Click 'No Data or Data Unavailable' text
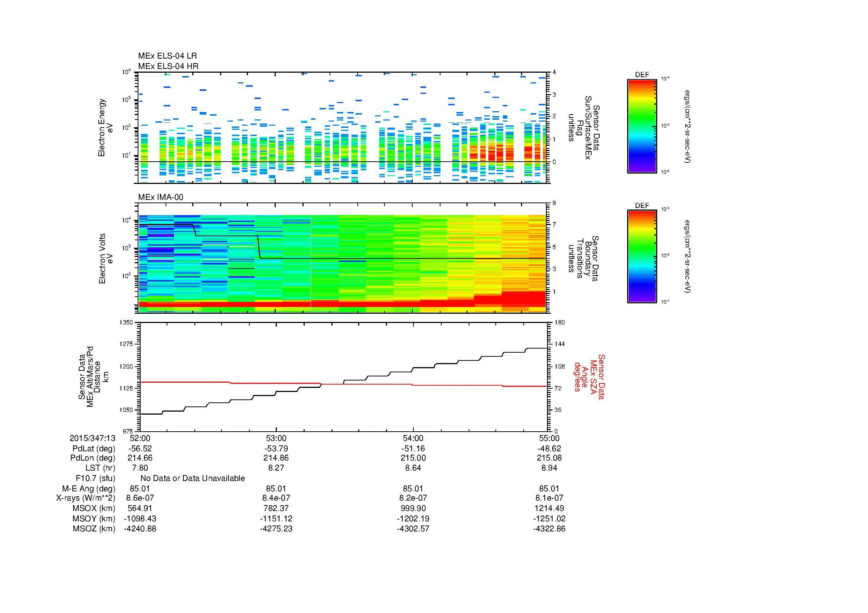The height and width of the screenshot is (613, 868). (x=193, y=478)
